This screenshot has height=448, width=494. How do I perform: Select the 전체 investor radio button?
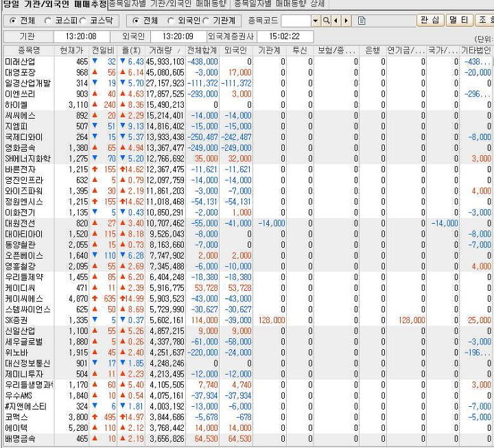click(135, 21)
